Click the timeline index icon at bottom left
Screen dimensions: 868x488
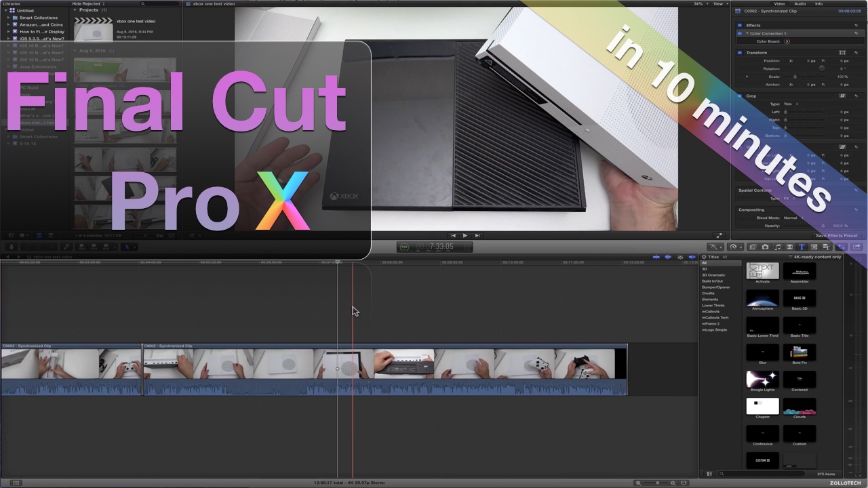16,483
